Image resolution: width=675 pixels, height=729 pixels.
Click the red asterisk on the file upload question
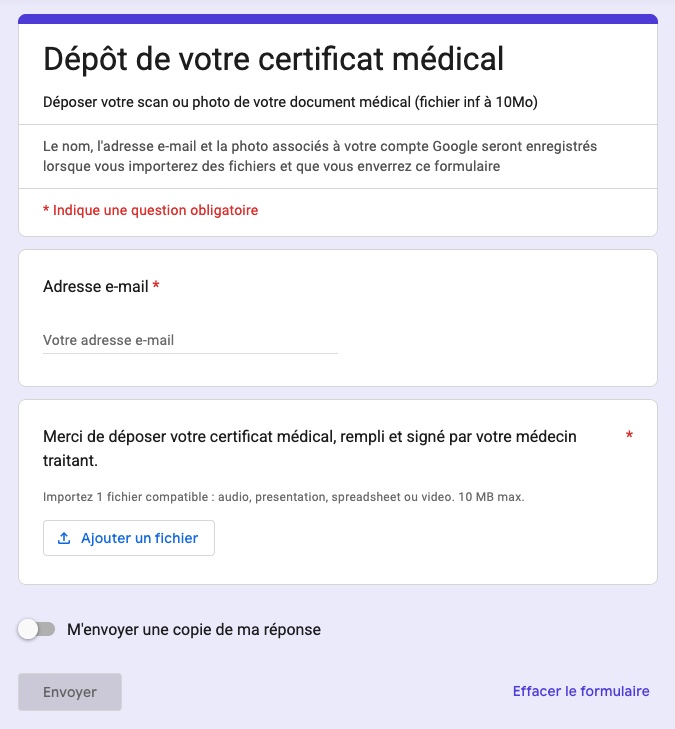point(629,435)
